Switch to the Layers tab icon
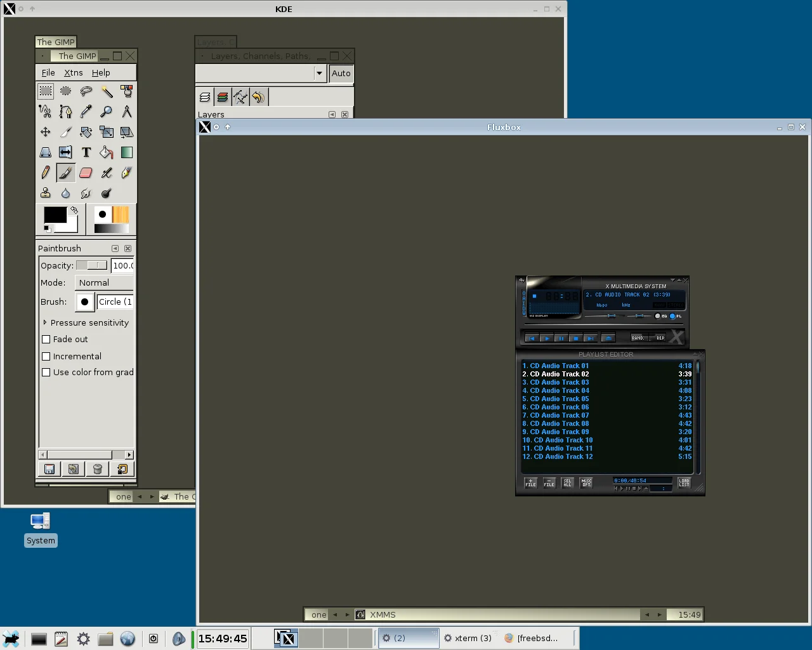The height and width of the screenshot is (650, 812). pyautogui.click(x=205, y=97)
